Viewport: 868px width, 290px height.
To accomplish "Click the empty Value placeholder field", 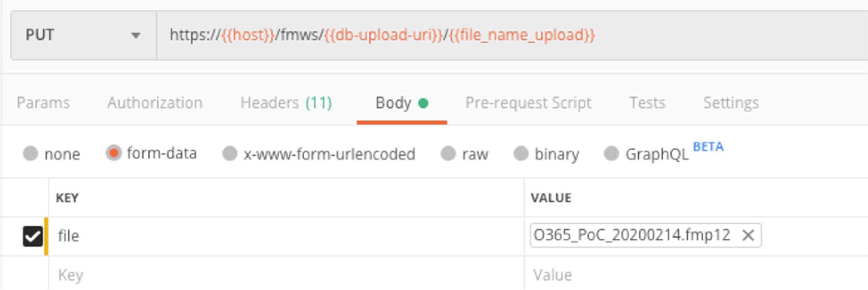I will (x=696, y=274).
